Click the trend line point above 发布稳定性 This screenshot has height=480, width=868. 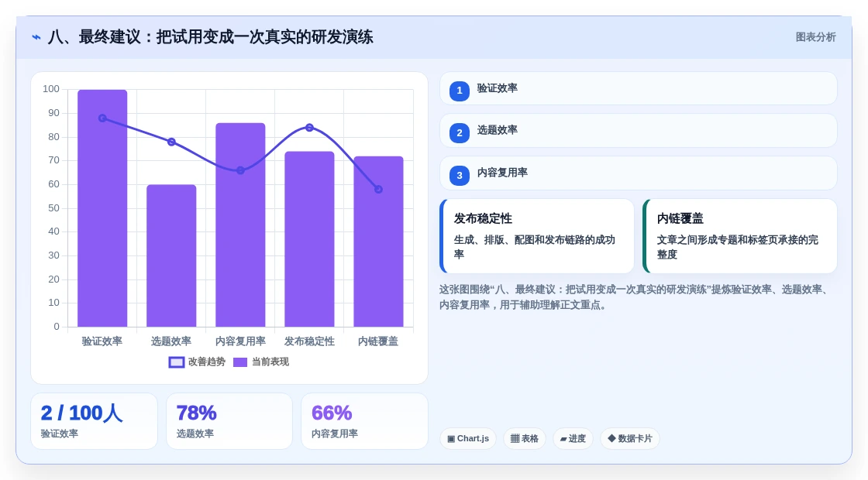coord(309,128)
